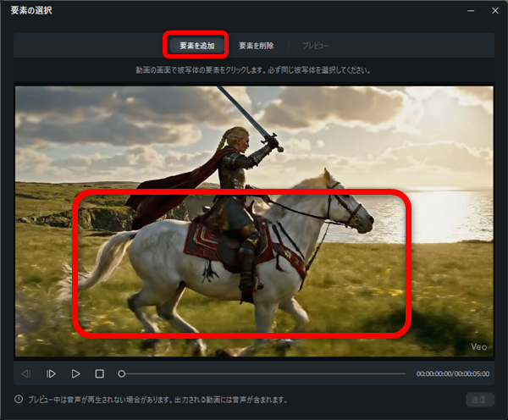Open the プレビュー tab
The height and width of the screenshot is (420, 508).
click(315, 45)
